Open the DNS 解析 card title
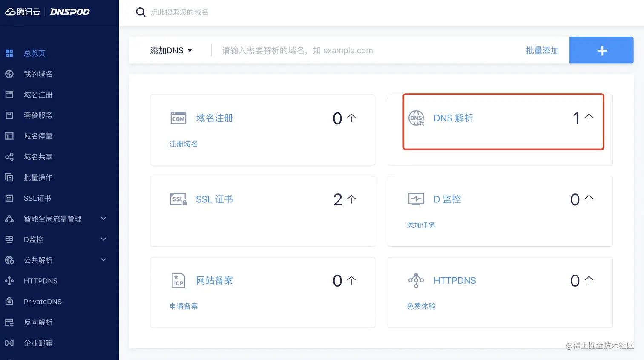This screenshot has height=360, width=644. point(453,118)
